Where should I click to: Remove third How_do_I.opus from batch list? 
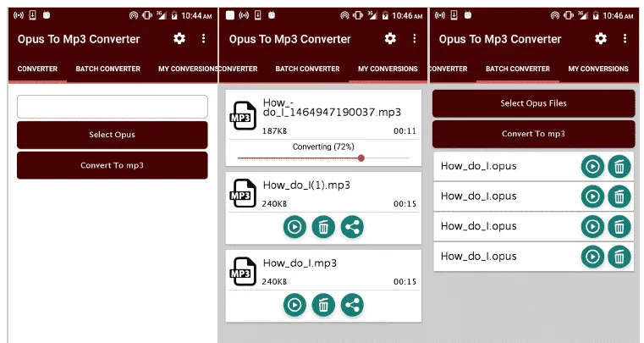(x=619, y=227)
